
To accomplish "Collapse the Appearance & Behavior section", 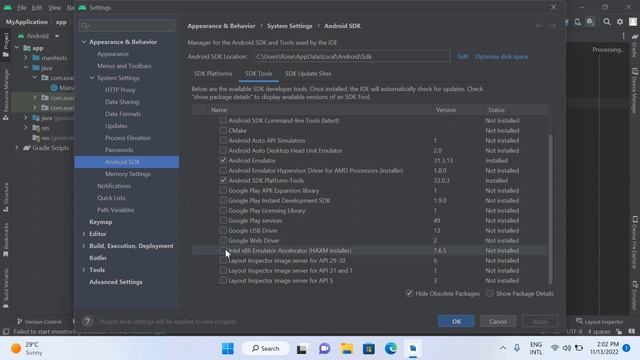I will point(84,42).
